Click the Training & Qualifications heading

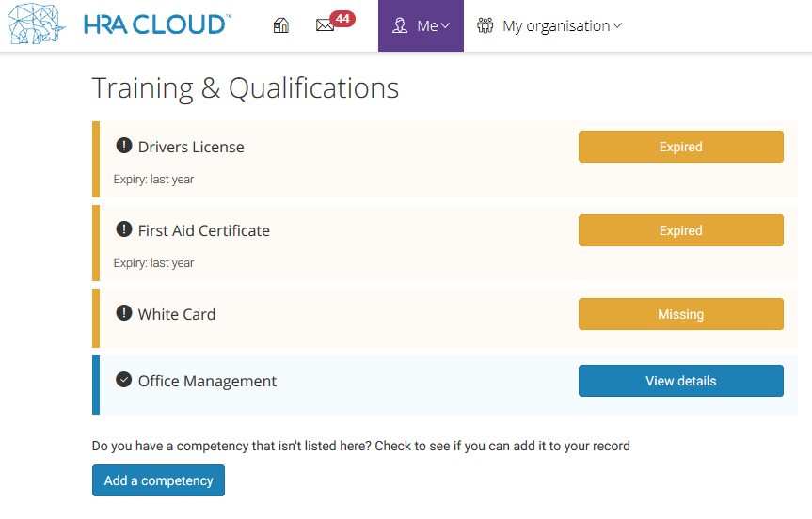(246, 88)
